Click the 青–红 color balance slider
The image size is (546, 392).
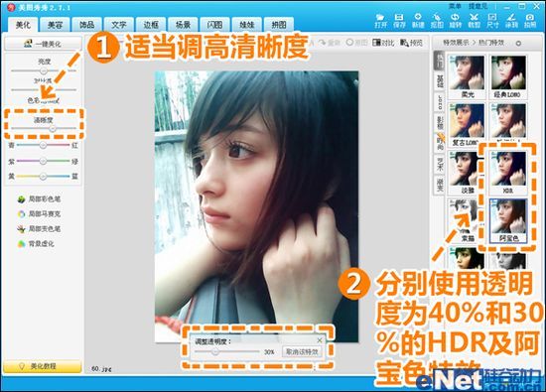tap(43, 145)
